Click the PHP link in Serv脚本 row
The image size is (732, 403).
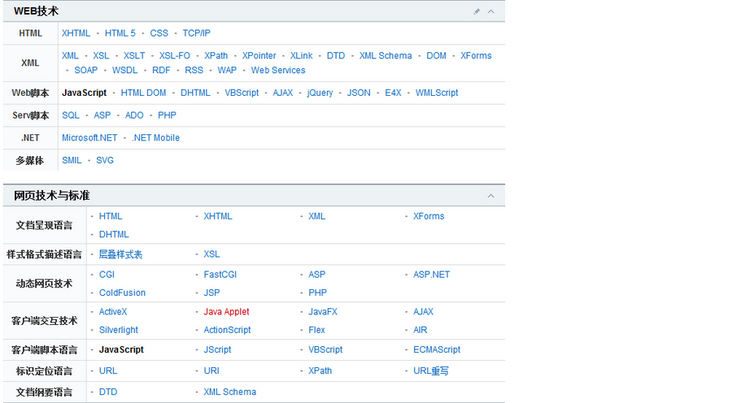tap(167, 115)
